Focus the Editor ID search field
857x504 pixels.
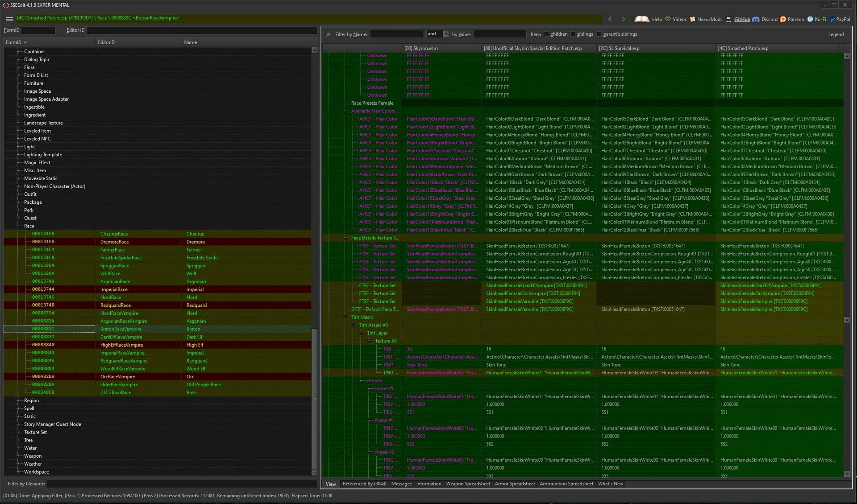click(202, 30)
